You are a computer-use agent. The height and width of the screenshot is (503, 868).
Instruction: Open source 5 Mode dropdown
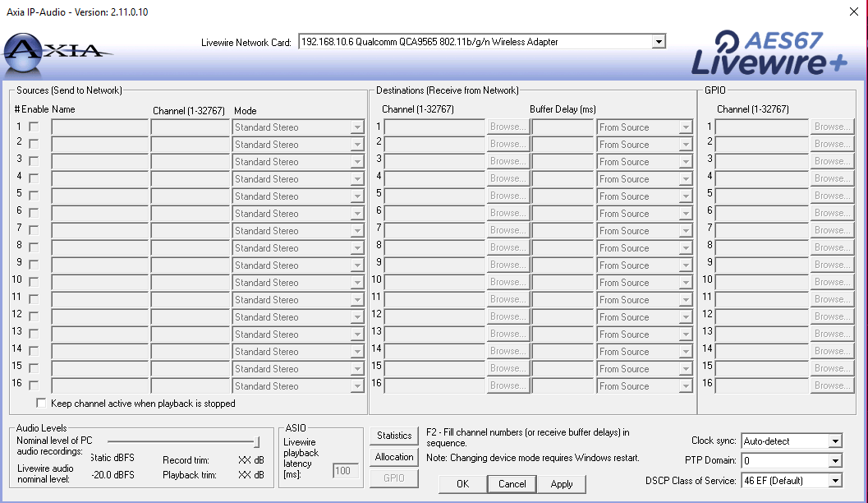pos(357,196)
